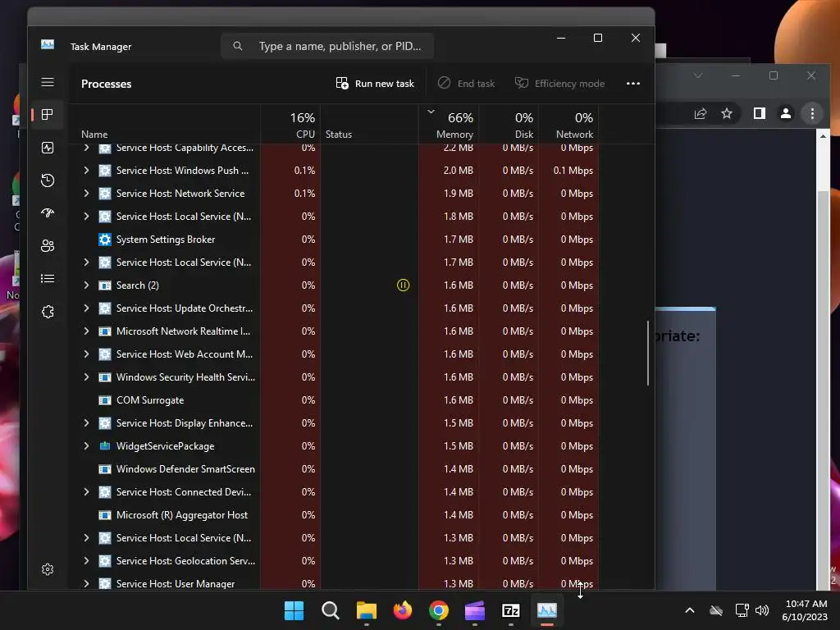The width and height of the screenshot is (840, 630).
Task: Click the search magnifier icon in Task Manager
Action: [x=237, y=46]
